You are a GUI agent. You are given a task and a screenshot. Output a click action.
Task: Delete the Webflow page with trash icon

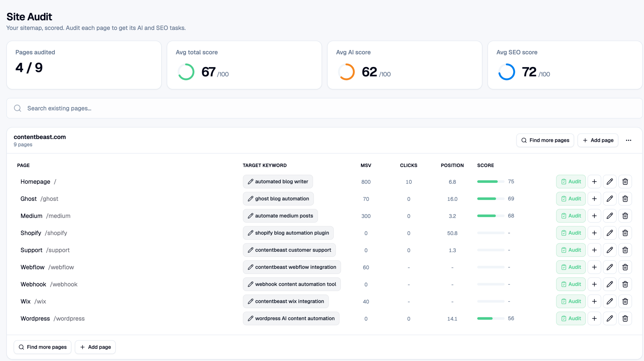pyautogui.click(x=625, y=267)
